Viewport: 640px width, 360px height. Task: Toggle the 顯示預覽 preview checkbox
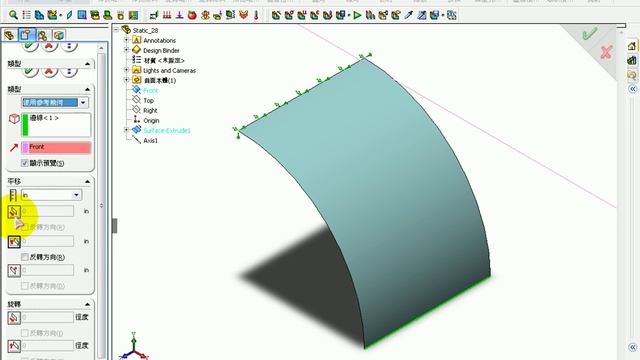click(x=24, y=163)
